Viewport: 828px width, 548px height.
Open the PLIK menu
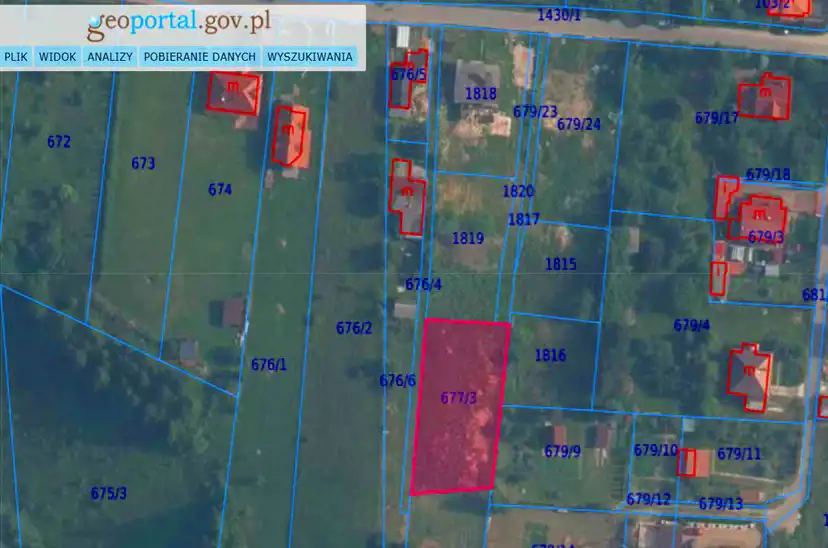pos(16,57)
